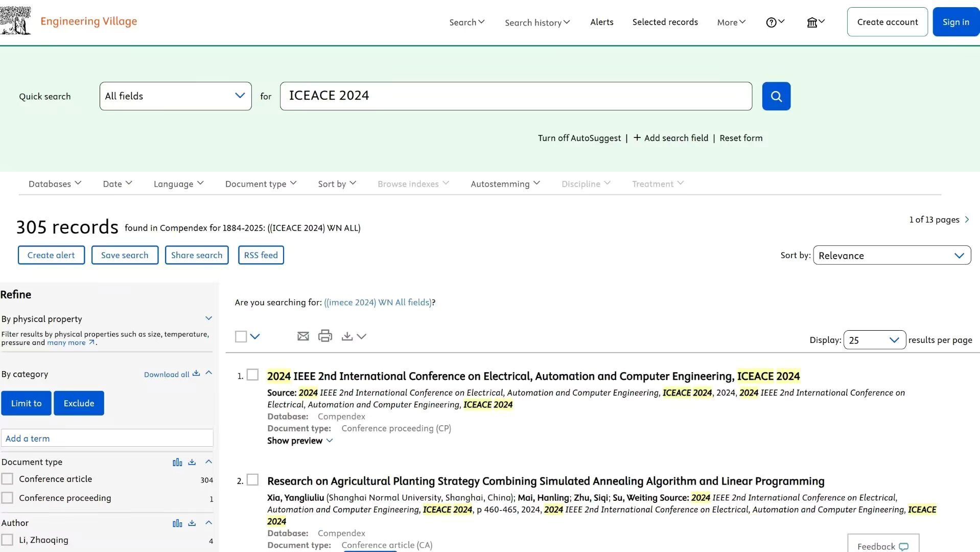Show Document type facet bar chart
This screenshot has height=552, width=980.
click(177, 462)
